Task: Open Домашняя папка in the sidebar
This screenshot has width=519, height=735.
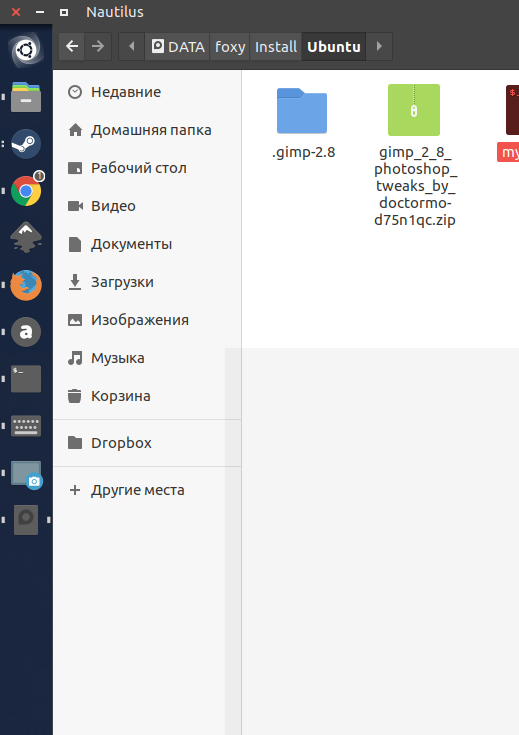Action: [147, 130]
